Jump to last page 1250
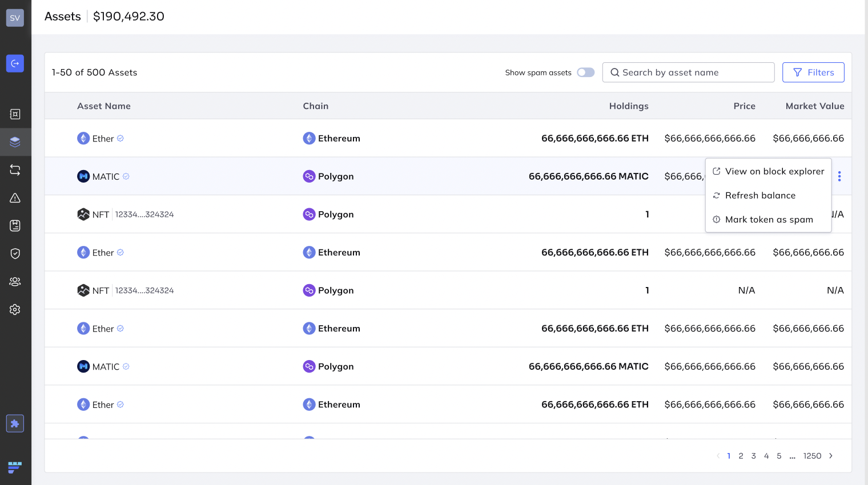 click(812, 456)
